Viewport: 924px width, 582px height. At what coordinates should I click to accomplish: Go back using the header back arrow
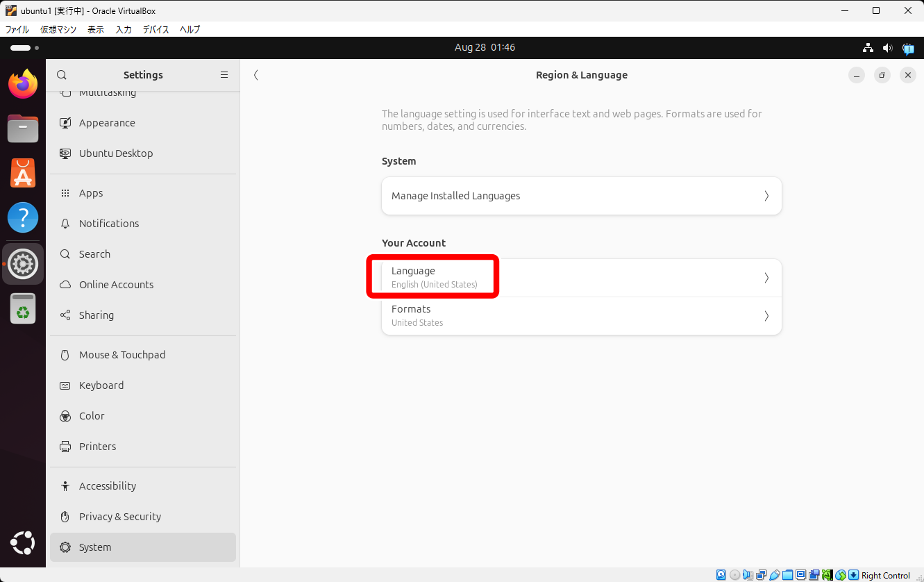[256, 75]
